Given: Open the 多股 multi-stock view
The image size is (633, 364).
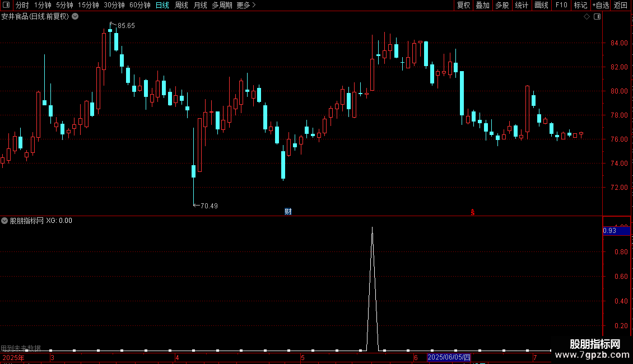Looking at the screenshot, I should (502, 5).
